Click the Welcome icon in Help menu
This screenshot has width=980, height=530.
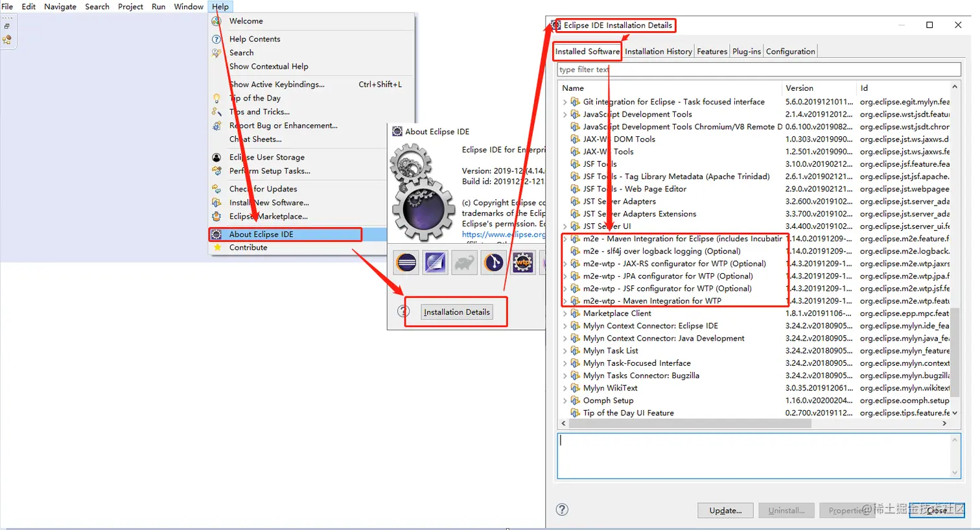tap(216, 21)
